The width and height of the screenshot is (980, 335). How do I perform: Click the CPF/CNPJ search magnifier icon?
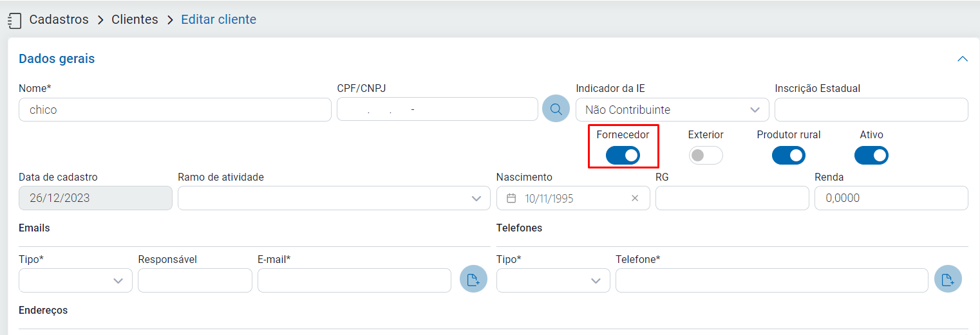[x=556, y=109]
